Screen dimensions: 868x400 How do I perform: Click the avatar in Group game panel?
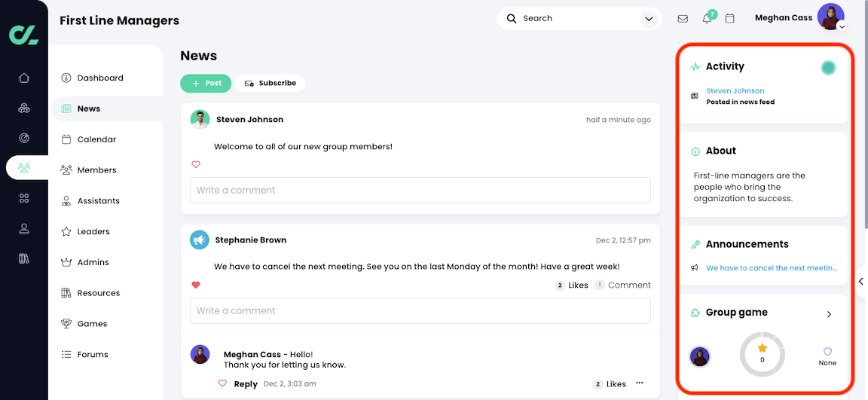tap(700, 357)
